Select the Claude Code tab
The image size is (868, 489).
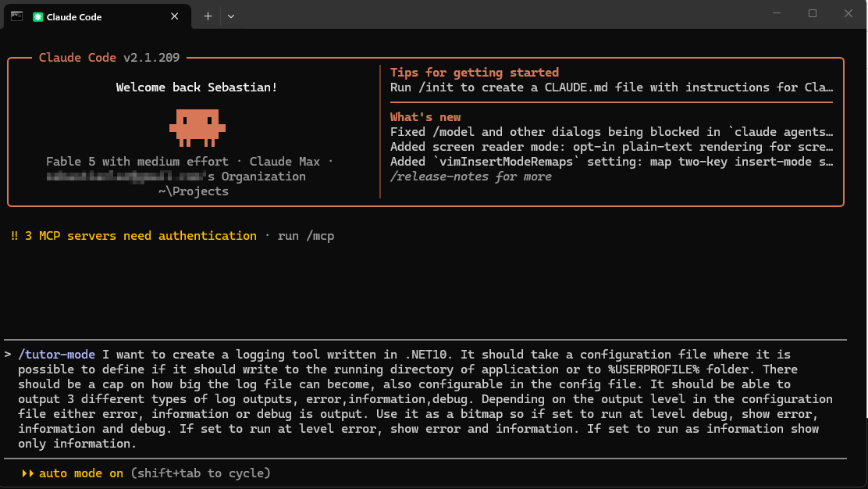pos(98,16)
